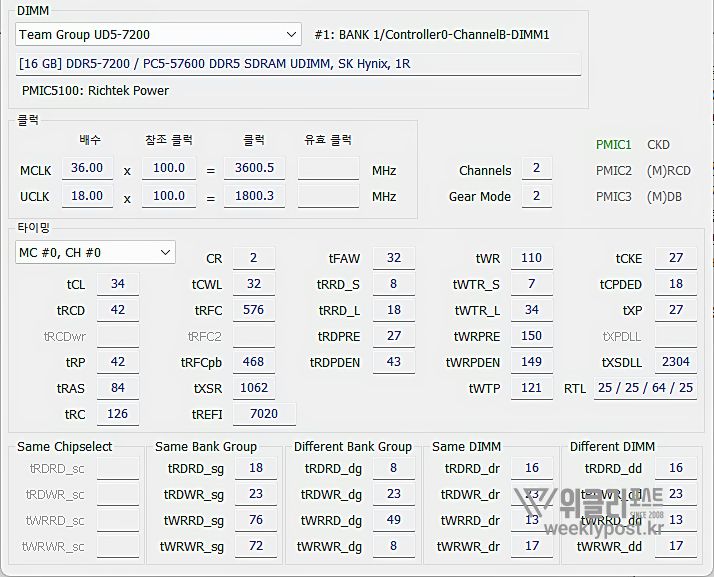Click the tWRWR_dd value field

(676, 546)
